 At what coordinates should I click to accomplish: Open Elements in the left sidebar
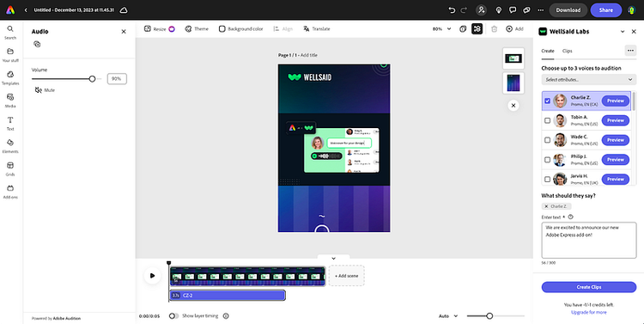tap(10, 146)
